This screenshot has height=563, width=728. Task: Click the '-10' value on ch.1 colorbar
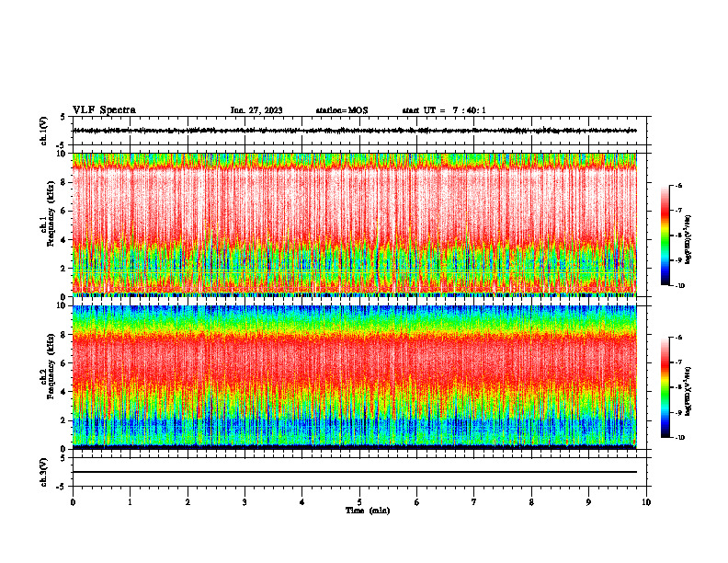[x=680, y=286]
